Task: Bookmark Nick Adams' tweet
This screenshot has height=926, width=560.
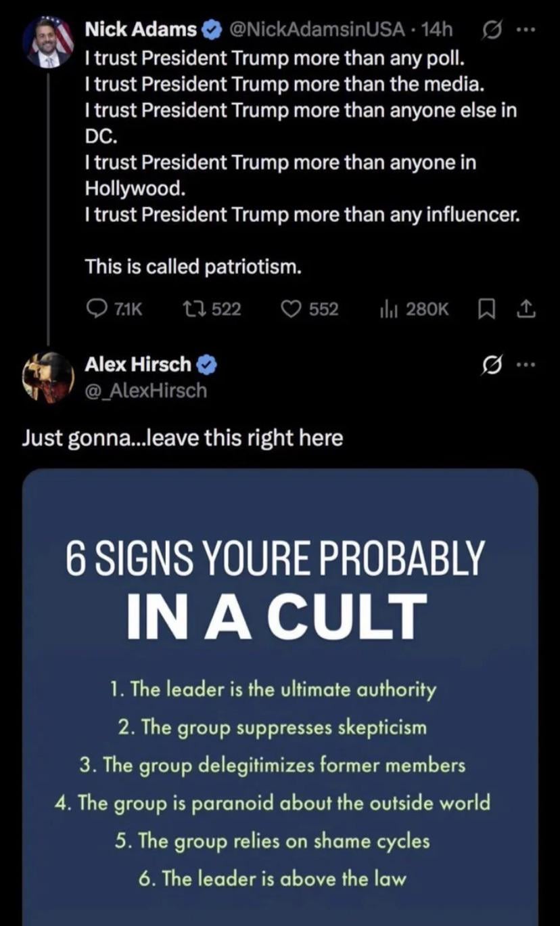Action: [x=486, y=309]
